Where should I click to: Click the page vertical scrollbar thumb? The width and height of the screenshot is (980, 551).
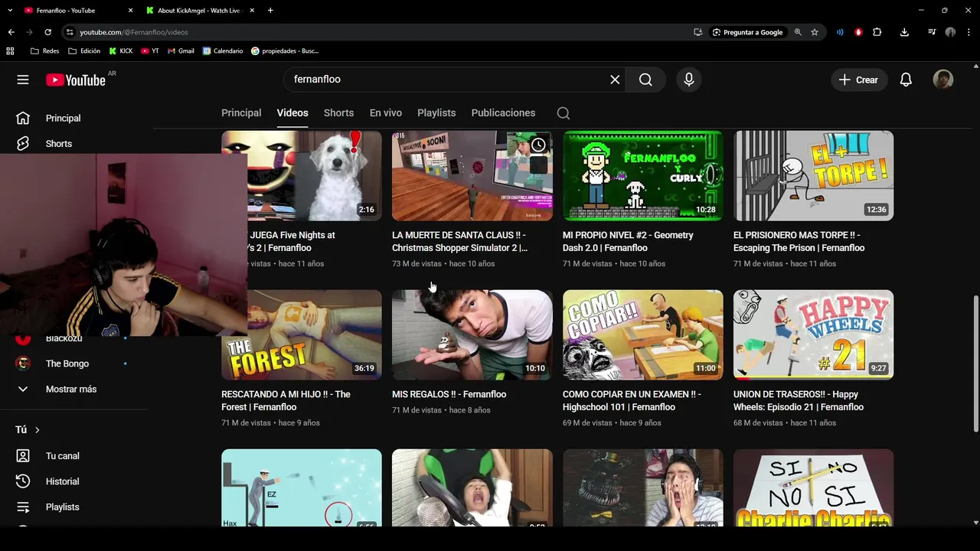[975, 364]
